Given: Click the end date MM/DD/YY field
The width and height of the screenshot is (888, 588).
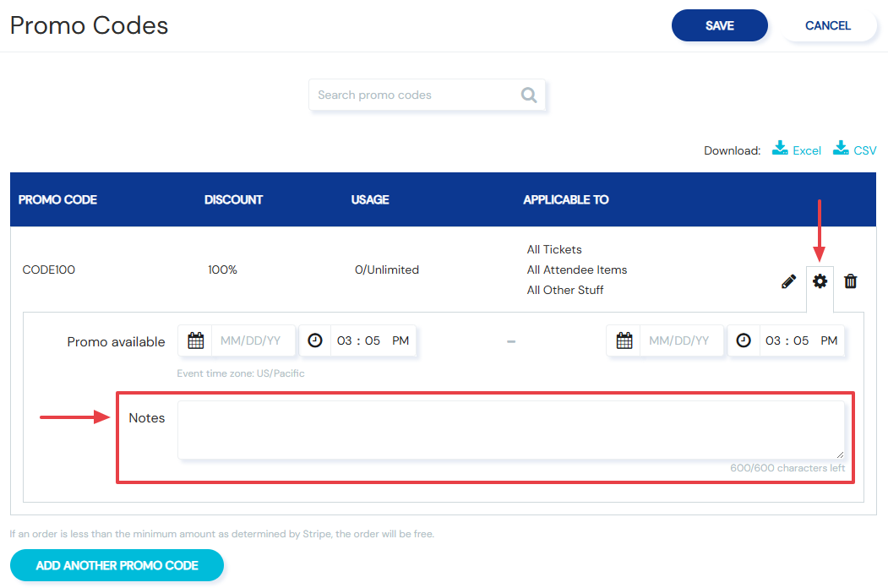Looking at the screenshot, I should pos(682,340).
